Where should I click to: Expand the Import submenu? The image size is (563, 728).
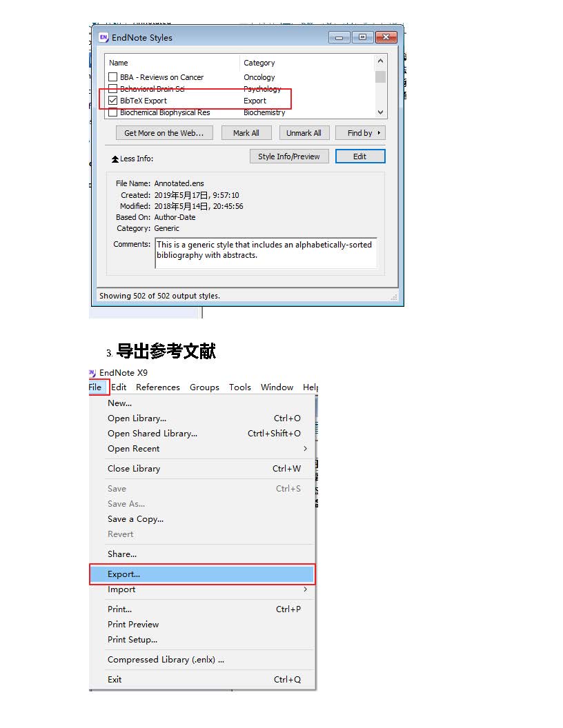click(305, 589)
